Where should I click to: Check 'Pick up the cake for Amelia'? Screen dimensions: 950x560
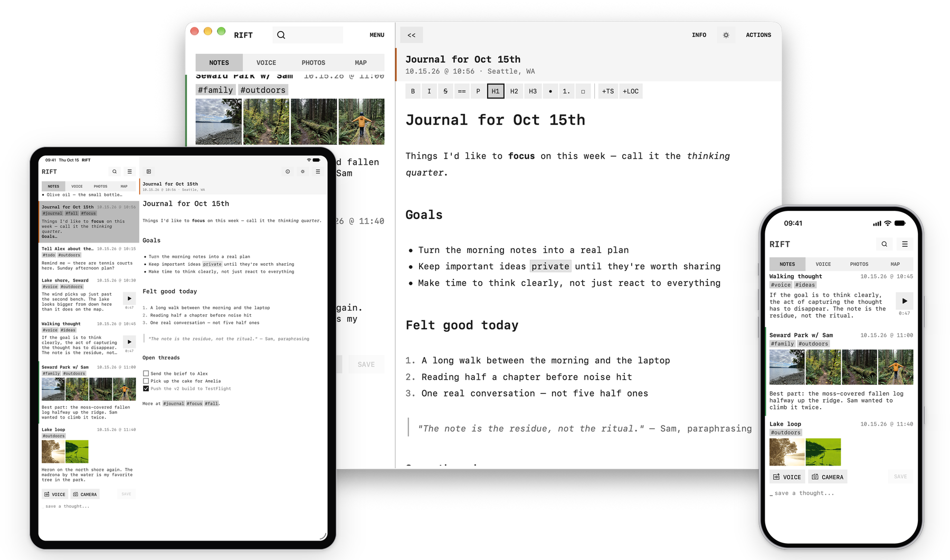click(x=146, y=381)
